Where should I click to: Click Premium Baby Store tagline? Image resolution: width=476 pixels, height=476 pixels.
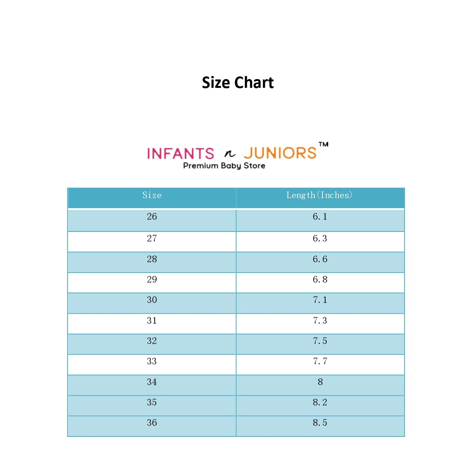coord(224,165)
